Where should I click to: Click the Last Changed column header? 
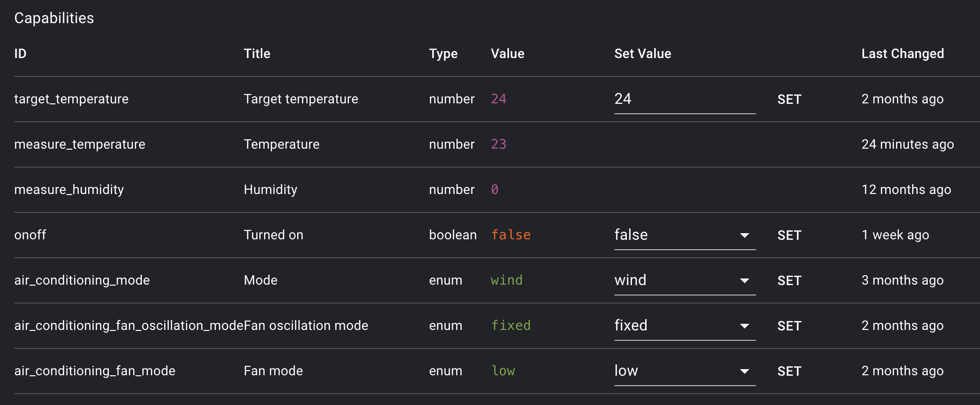pos(902,54)
